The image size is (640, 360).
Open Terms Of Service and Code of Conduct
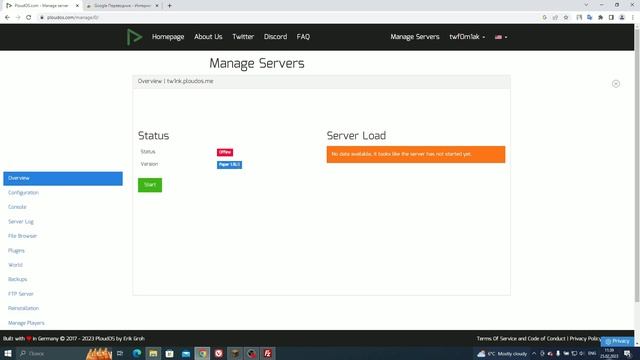pos(521,339)
